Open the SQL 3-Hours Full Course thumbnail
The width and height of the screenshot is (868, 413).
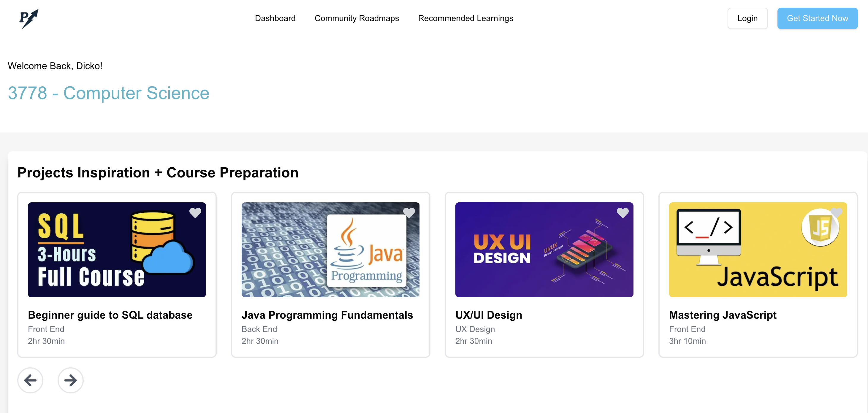tap(117, 250)
